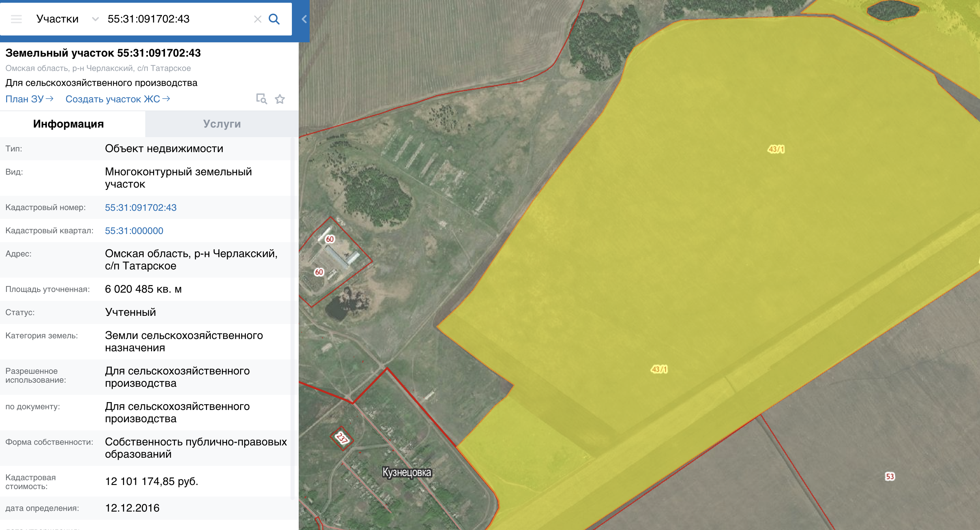Select the heading Земельный участок 55:31:091702:43
The width and height of the screenshot is (980, 530).
(103, 53)
